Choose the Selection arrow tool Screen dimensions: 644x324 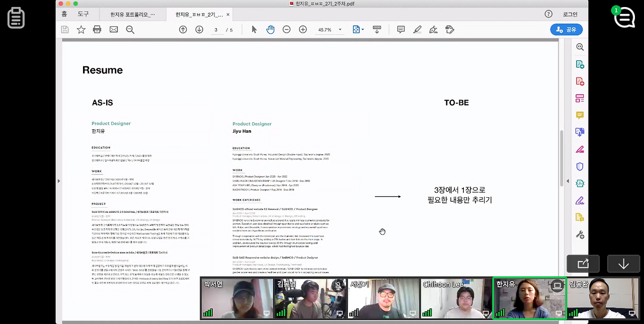(254, 30)
